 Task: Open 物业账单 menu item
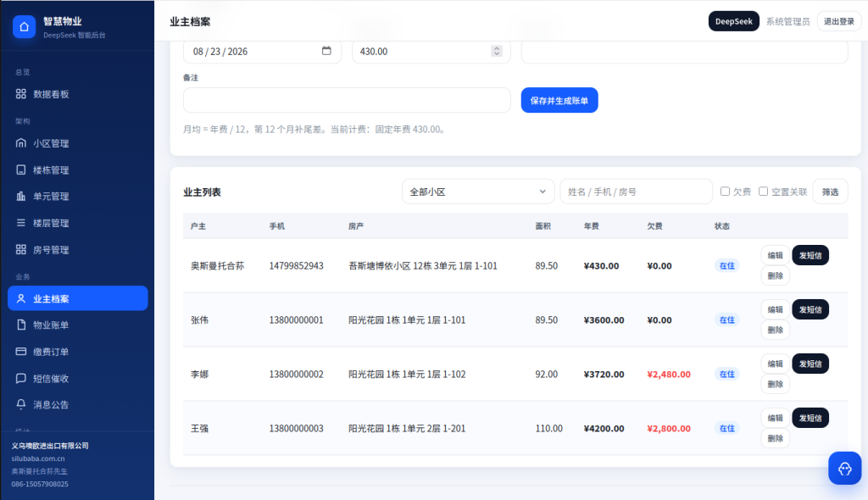point(77,325)
